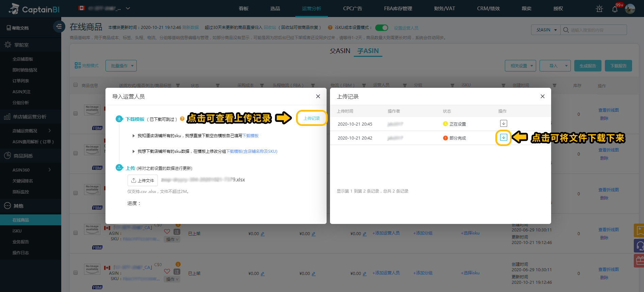Image resolution: width=644 pixels, height=292 pixels.
Task: Open the 父ASIN search type dropdown
Action: click(546, 30)
